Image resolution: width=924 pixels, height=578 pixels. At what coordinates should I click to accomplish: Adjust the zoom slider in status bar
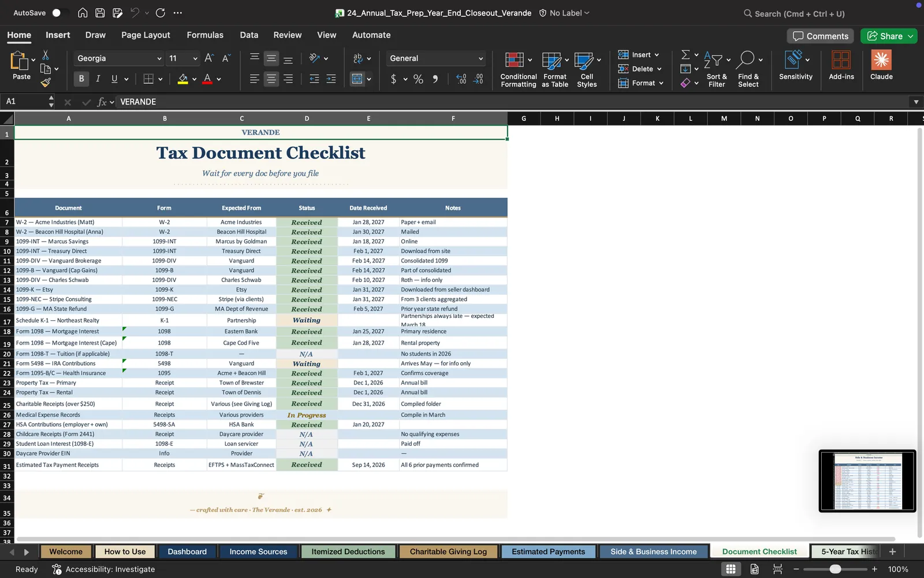click(835, 569)
